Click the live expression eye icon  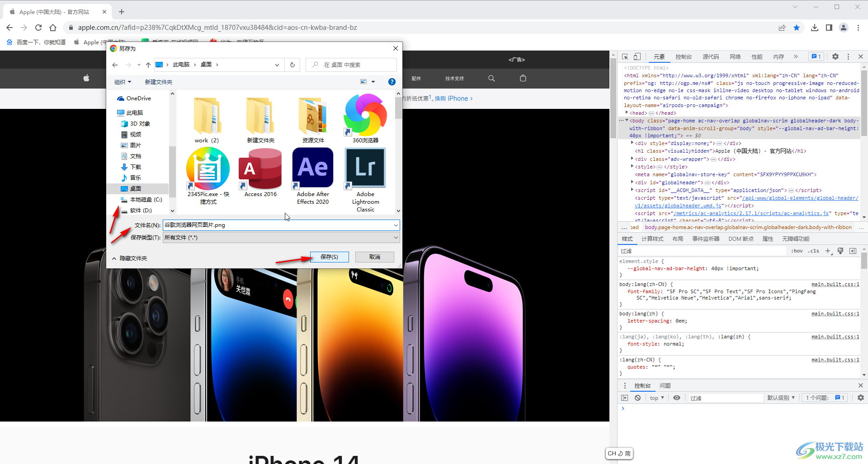[677, 398]
